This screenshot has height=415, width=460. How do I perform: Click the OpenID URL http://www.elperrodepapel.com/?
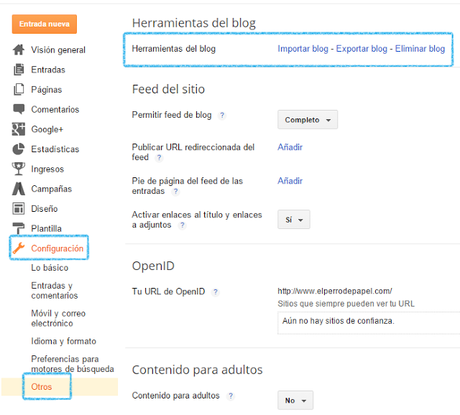[335, 291]
